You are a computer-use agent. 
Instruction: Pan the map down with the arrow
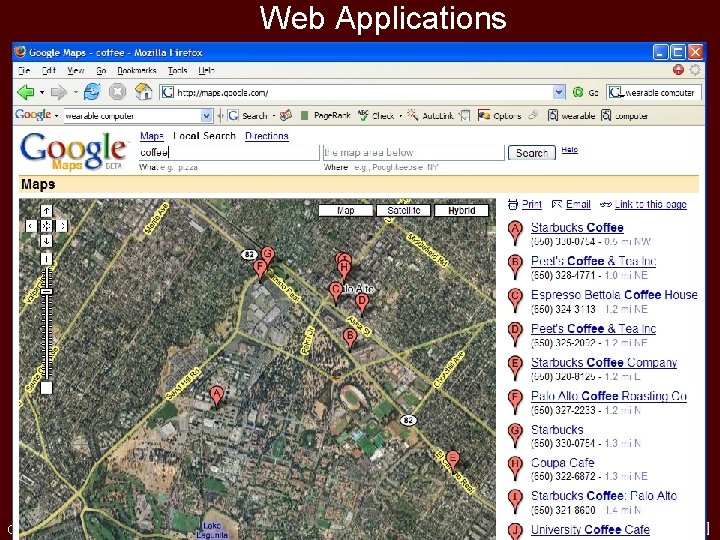click(46, 241)
